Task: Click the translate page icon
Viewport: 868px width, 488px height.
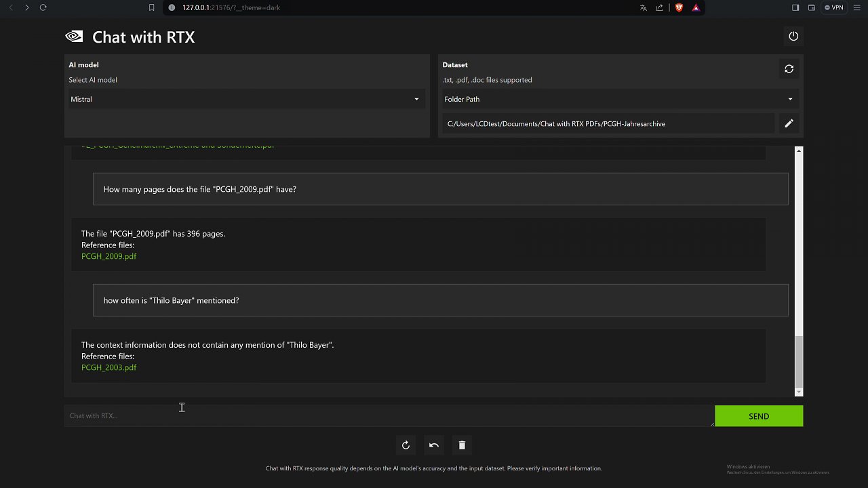Action: [x=643, y=7]
